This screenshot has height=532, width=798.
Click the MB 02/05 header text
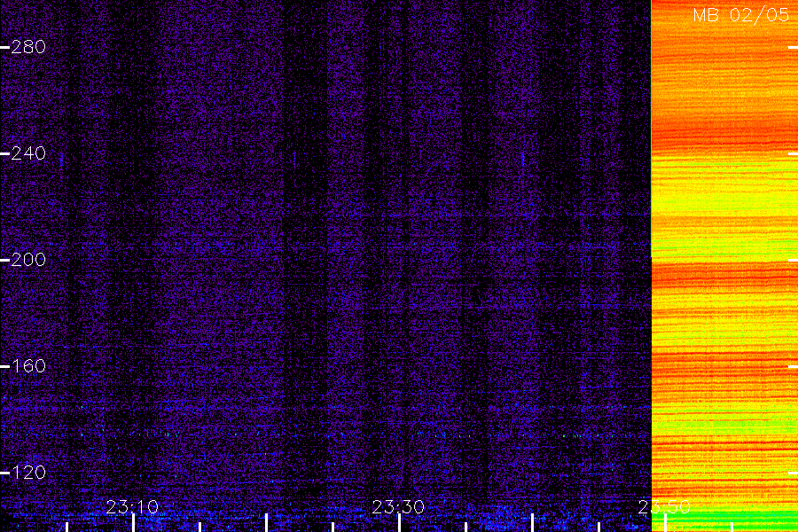741,15
